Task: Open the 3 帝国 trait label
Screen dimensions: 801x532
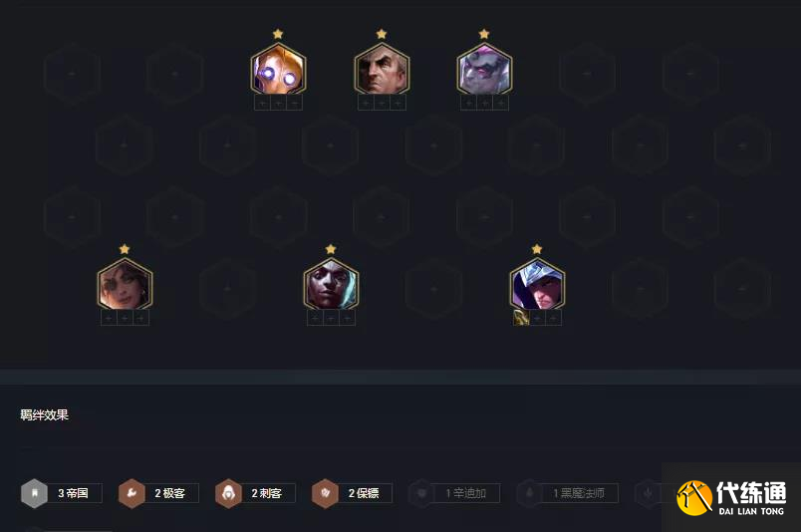Action: point(73,493)
